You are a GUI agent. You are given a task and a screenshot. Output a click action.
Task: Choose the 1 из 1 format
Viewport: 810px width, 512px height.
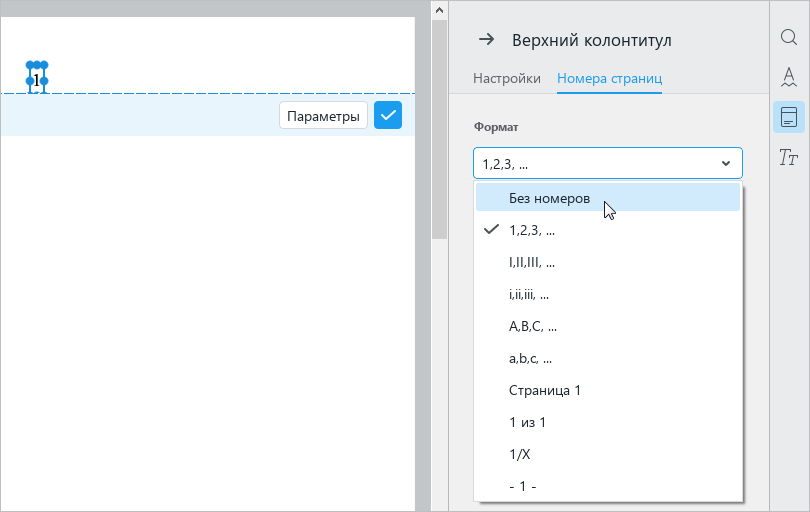(528, 422)
